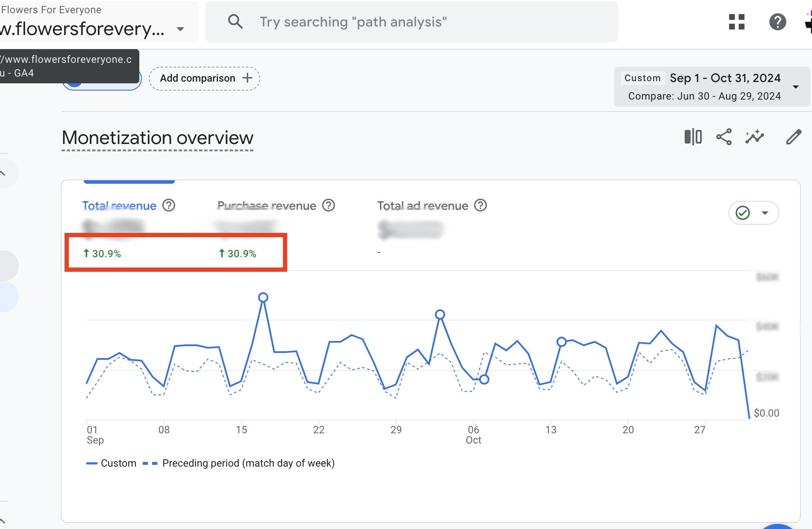
Task: Click the Monetization overview title
Action: pos(158,138)
